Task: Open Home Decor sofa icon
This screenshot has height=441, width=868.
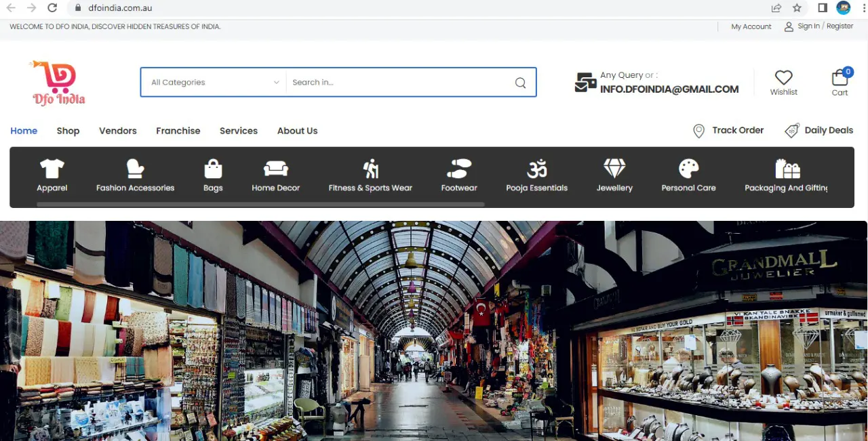Action: click(x=275, y=168)
